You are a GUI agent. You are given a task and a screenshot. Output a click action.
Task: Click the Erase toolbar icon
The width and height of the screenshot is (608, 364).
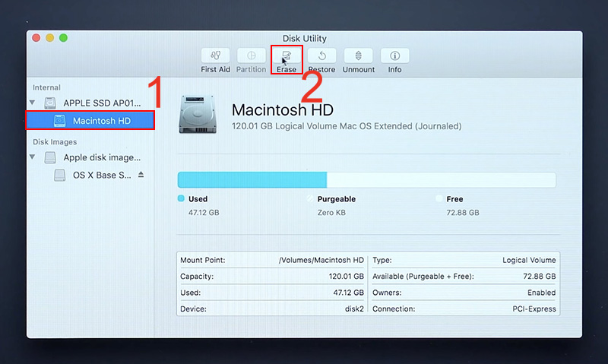tap(287, 55)
